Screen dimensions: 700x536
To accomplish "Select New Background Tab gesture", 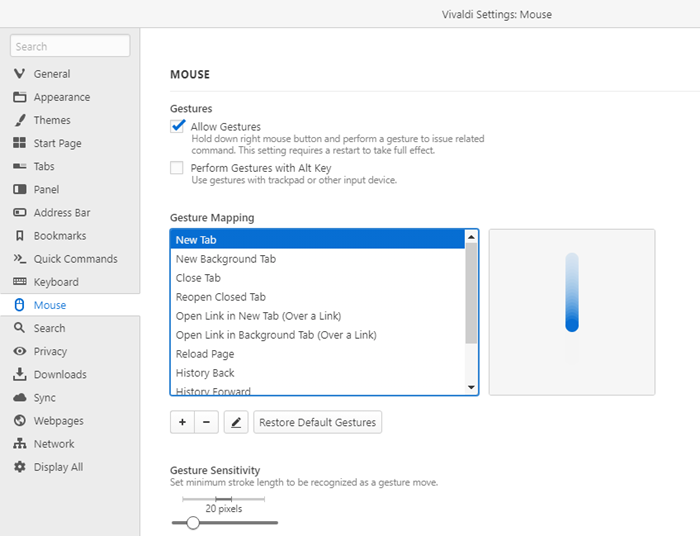I will coord(317,259).
